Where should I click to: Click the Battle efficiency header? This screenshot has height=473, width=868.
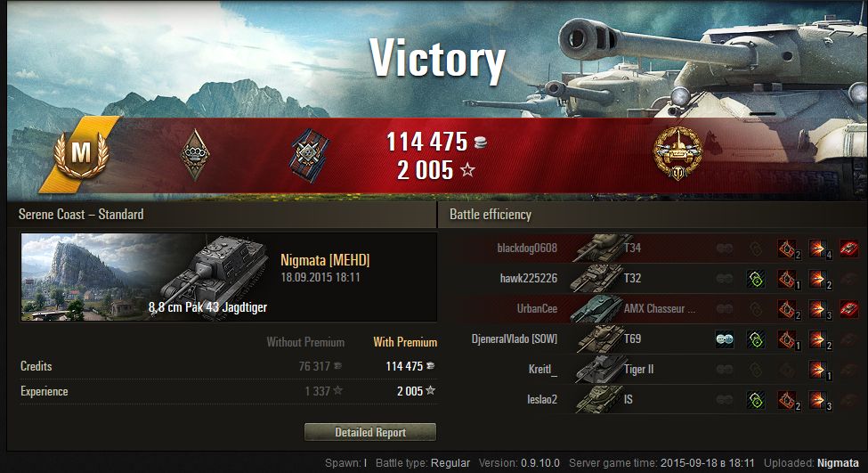490,215
